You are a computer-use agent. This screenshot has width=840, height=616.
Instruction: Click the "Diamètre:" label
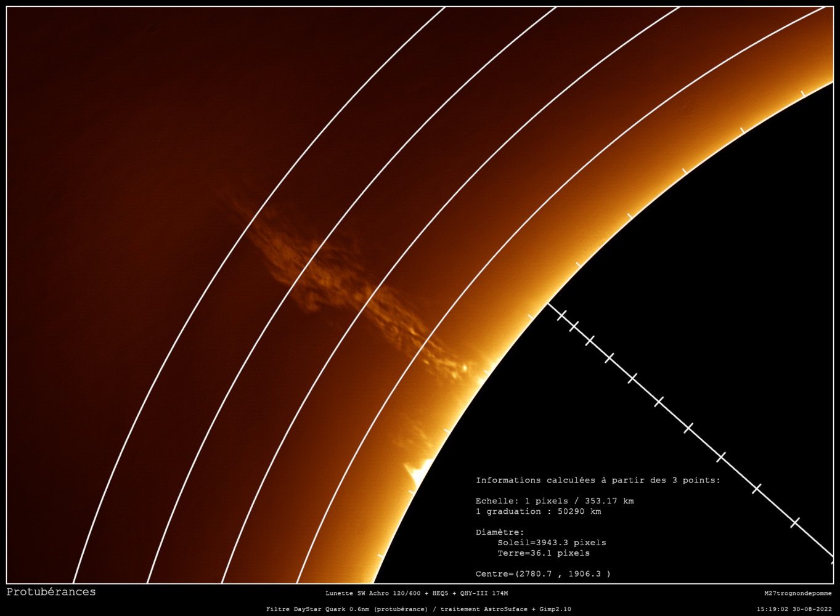(500, 532)
